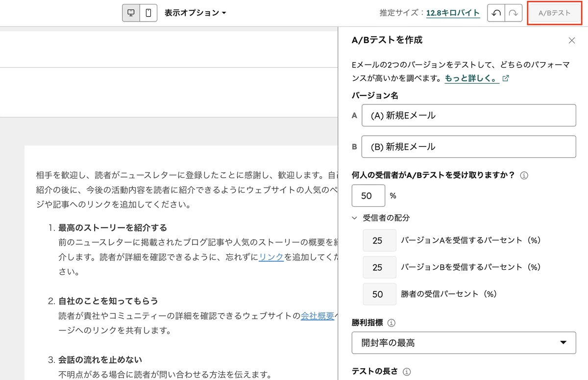Close the A/Bテストを作成 panel
The height and width of the screenshot is (380, 588).
pos(571,41)
